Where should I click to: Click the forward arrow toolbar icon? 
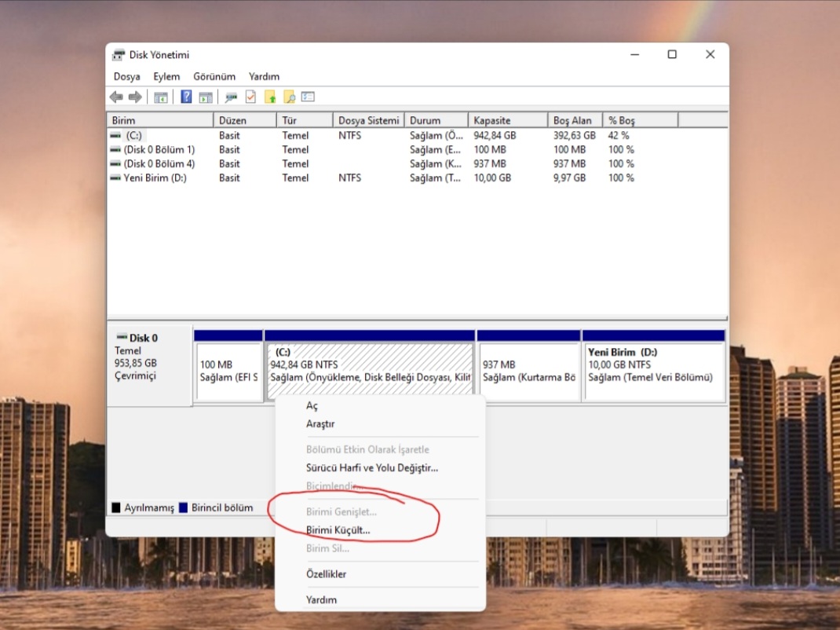point(135,97)
